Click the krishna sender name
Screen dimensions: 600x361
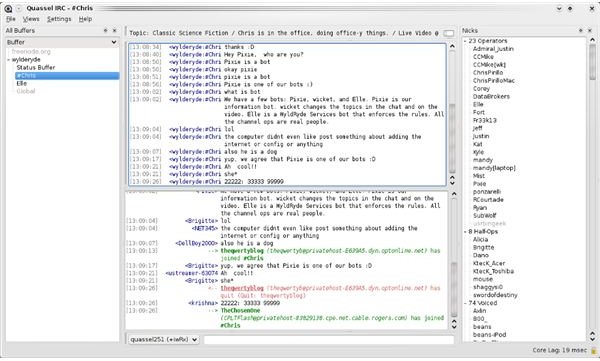203,303
